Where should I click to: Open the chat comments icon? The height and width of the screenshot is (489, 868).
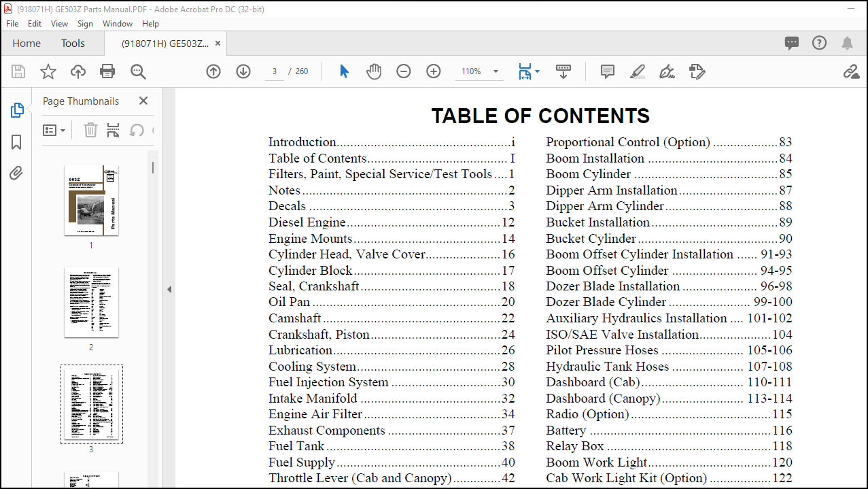coord(792,44)
